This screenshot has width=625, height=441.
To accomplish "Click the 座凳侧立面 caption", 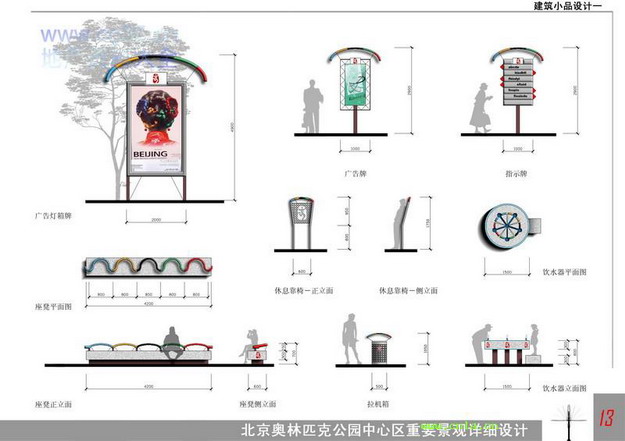I will pyautogui.click(x=258, y=404).
